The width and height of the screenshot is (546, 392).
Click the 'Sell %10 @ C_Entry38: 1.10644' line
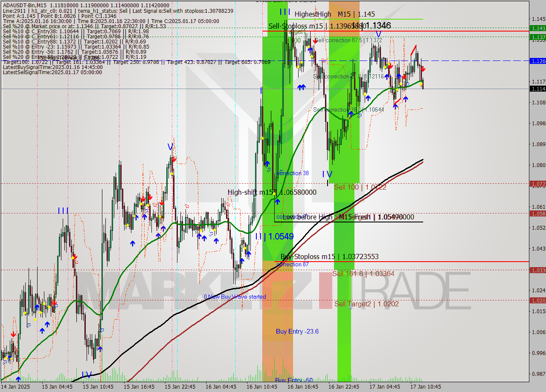pos(76,31)
